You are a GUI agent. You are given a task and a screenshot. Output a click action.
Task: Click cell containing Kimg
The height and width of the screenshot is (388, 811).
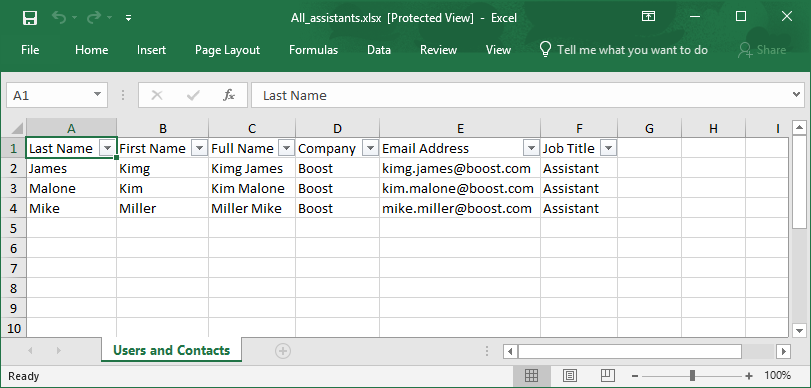162,169
